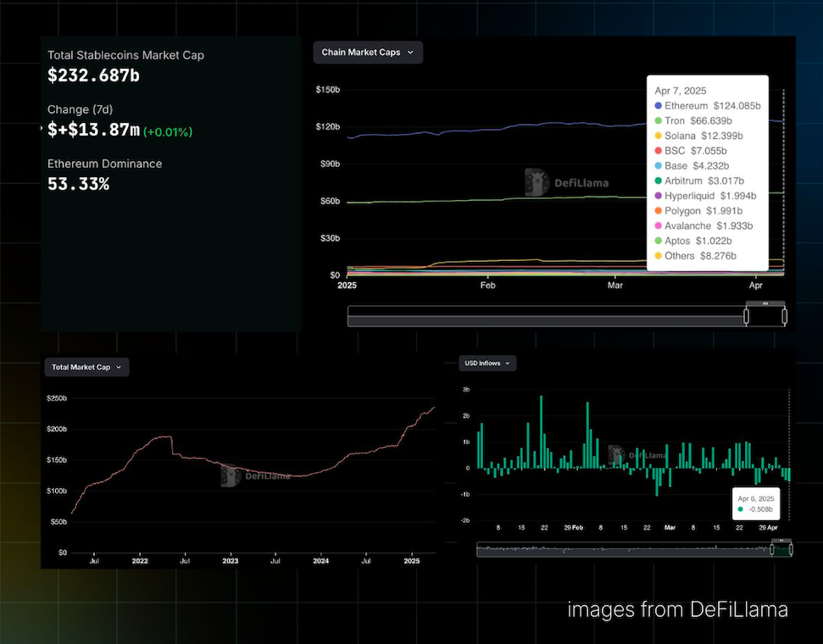This screenshot has width=823, height=644.
Task: Grab left handle of chain chart range slider
Action: [x=746, y=316]
